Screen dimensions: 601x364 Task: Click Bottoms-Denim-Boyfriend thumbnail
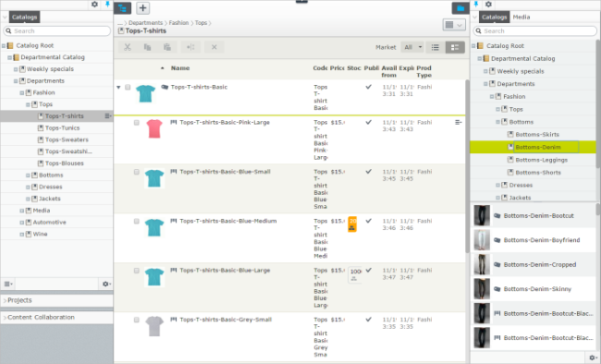click(x=482, y=240)
